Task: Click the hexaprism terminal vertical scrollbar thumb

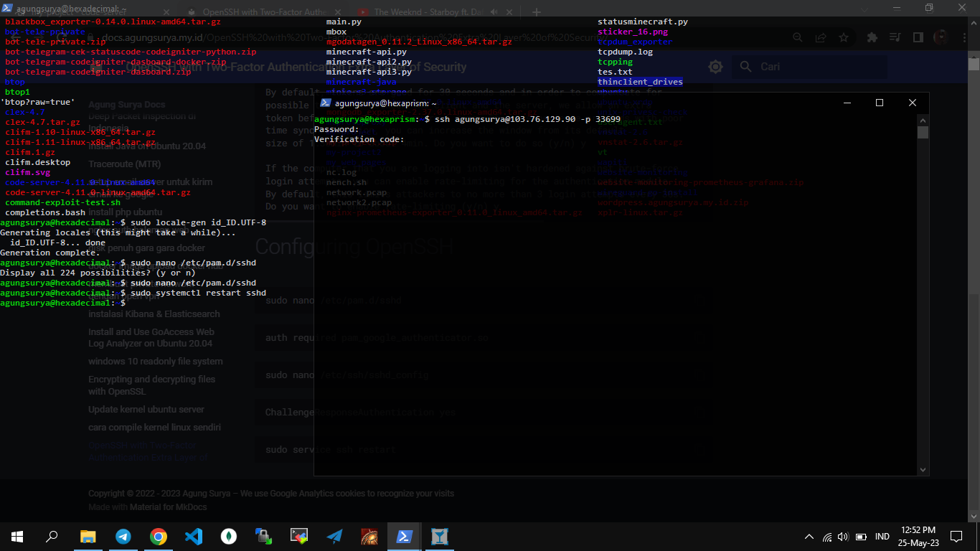Action: pyautogui.click(x=923, y=132)
